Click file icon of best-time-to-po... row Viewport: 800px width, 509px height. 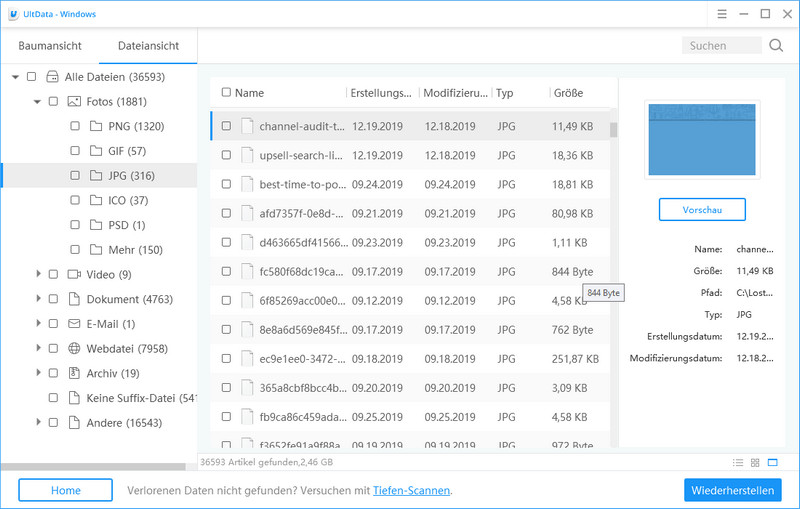point(247,184)
